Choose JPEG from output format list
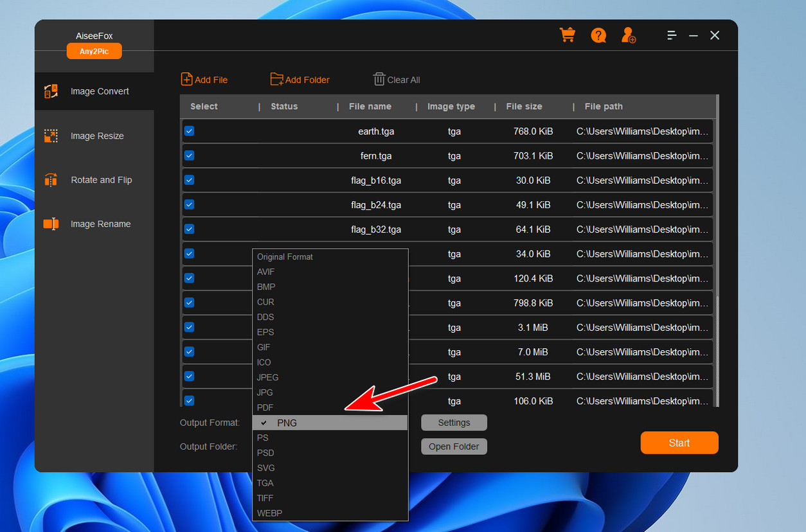This screenshot has height=532, width=806. point(330,377)
